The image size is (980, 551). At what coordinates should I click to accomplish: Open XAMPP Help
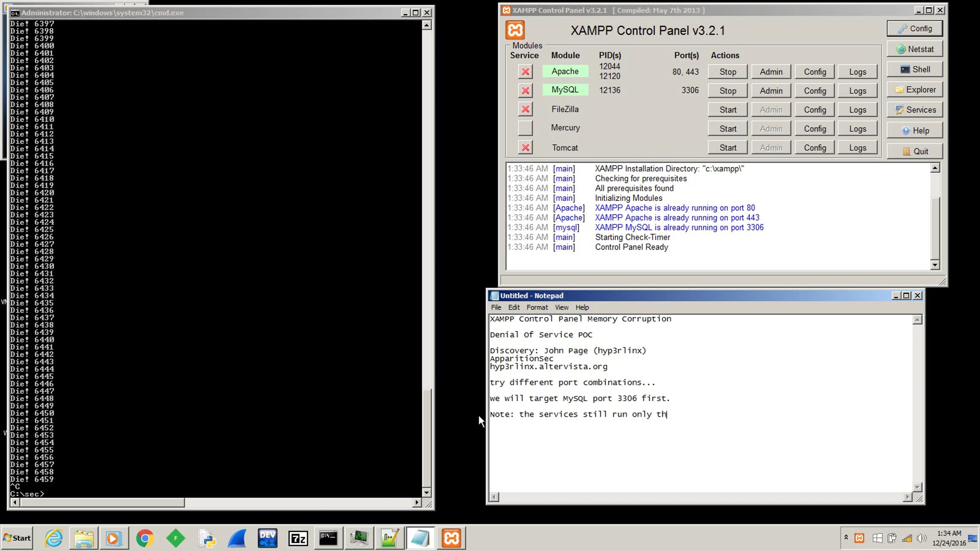tap(915, 131)
